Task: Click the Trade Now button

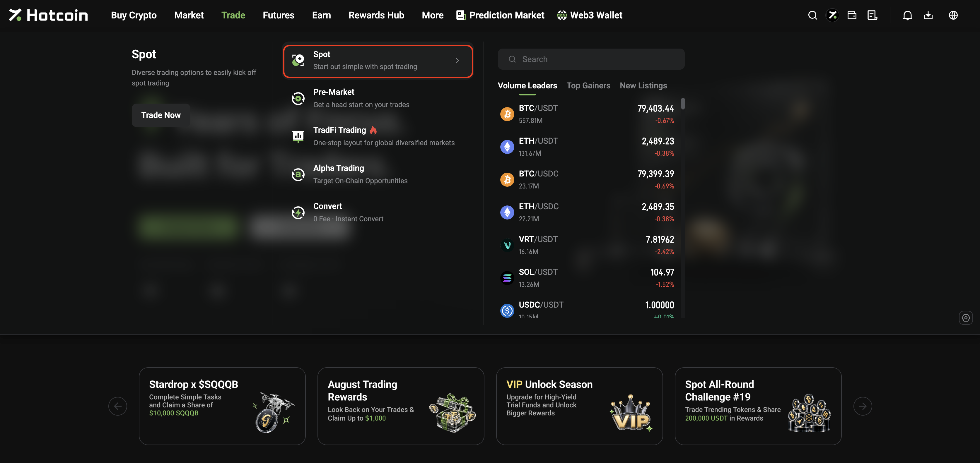Action: (x=161, y=115)
